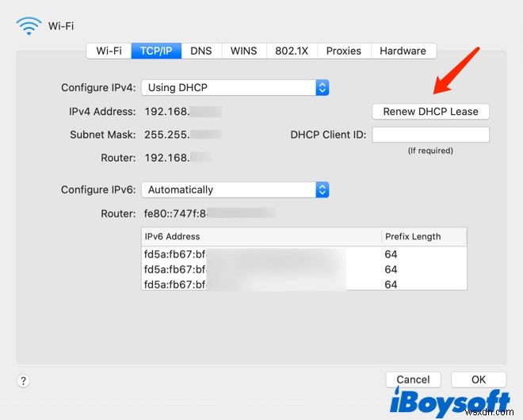Select the second fd5a:fb67 IPv6 address row
The image size is (523, 420).
coord(303,269)
